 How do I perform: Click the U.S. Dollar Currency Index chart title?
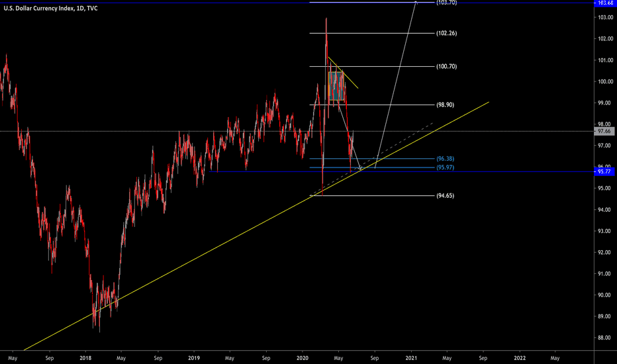51,8
